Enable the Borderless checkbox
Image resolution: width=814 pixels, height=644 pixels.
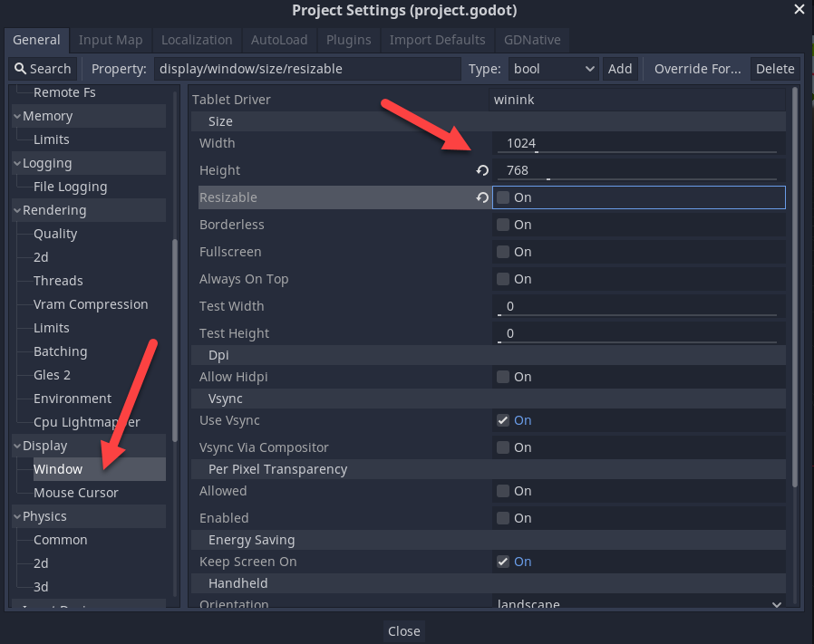point(504,225)
